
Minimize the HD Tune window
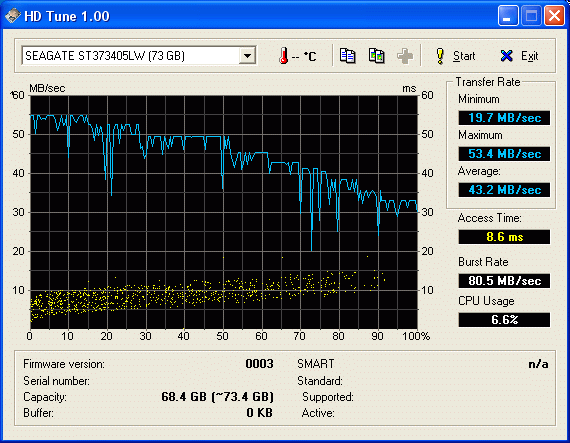(x=508, y=16)
